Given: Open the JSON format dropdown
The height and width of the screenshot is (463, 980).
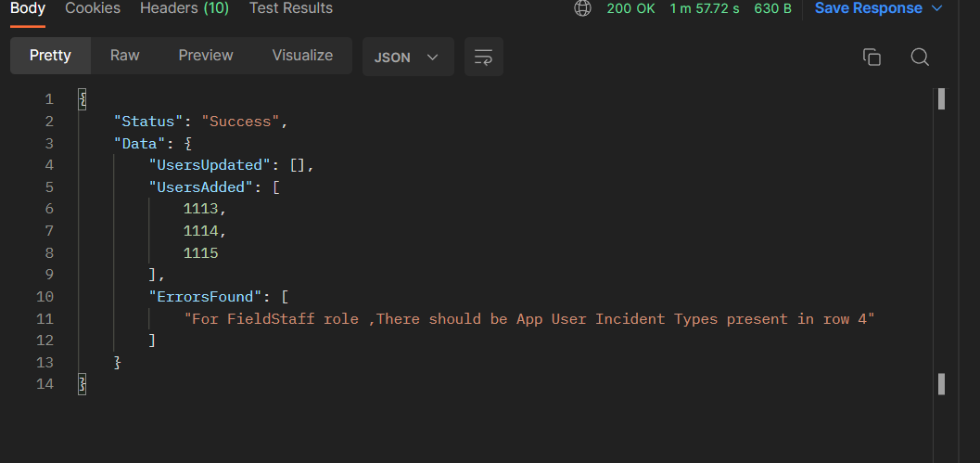Looking at the screenshot, I should pos(406,57).
